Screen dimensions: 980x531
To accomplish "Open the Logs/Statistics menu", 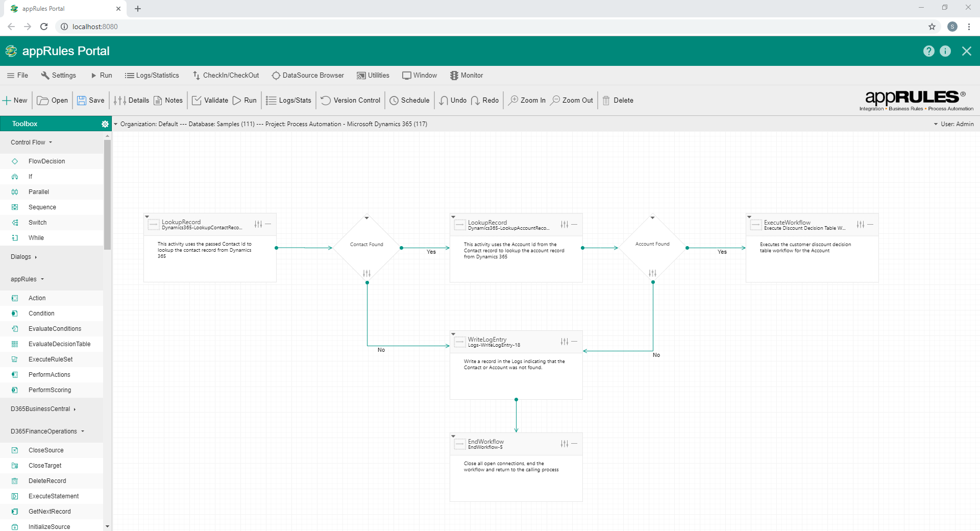I will 152,75.
